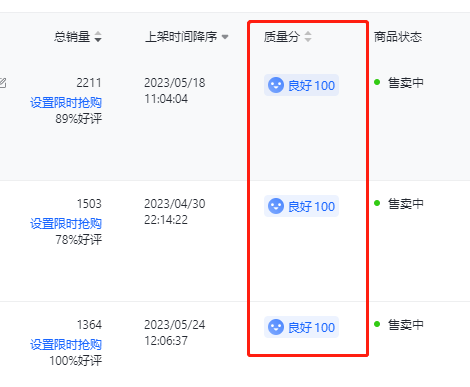The height and width of the screenshot is (387, 470).
Task: Sort by 总销量 using sort arrows
Action: [x=98, y=37]
